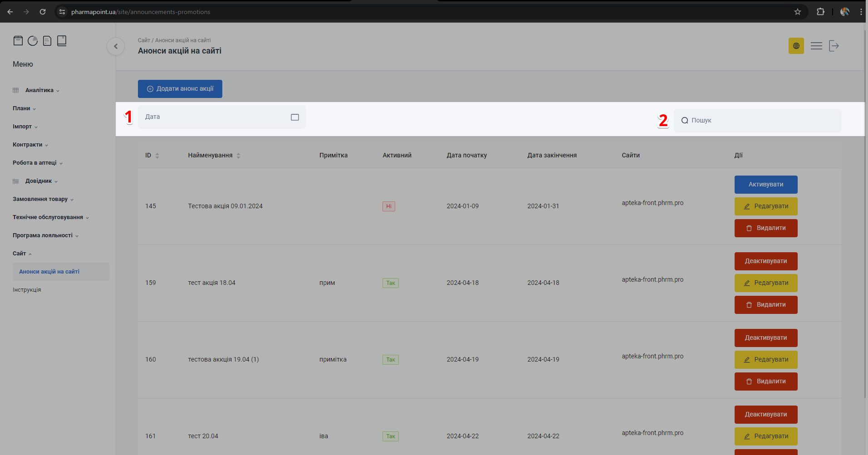Click the yellow globe language icon
The image size is (868, 455).
(796, 46)
